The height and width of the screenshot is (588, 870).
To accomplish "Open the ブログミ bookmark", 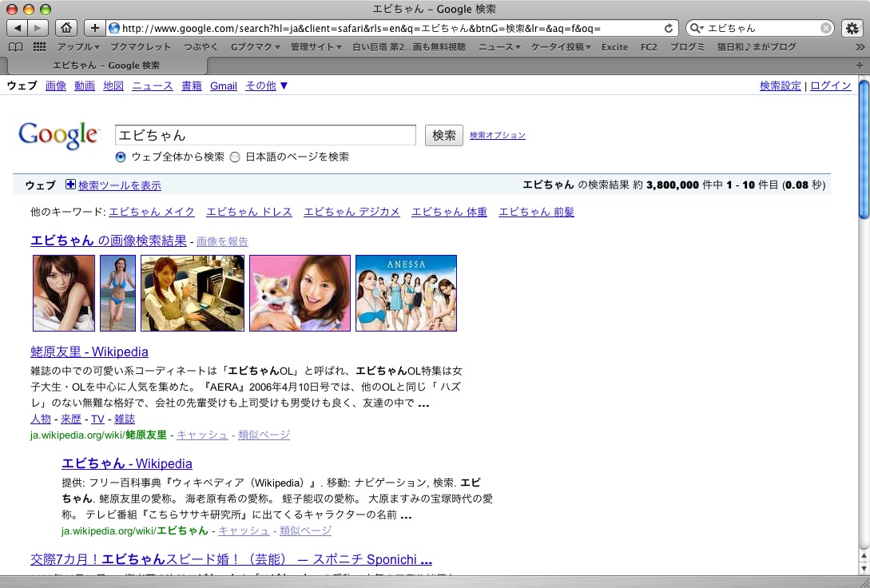I will pos(687,47).
